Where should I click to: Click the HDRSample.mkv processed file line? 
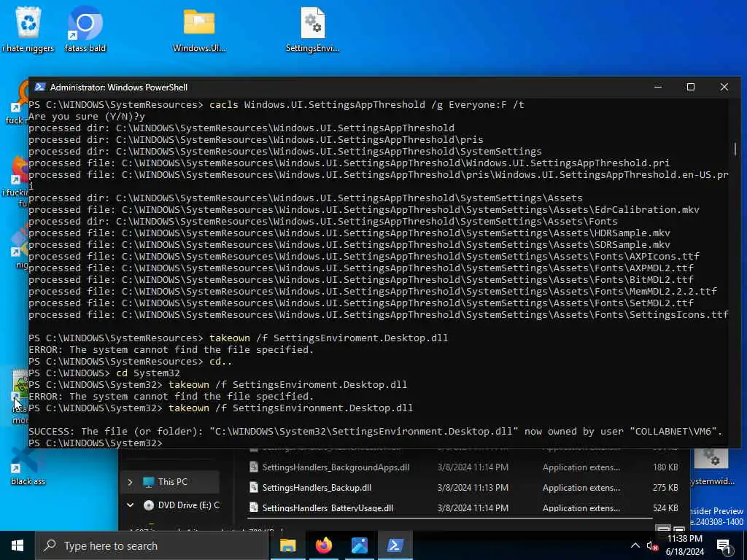[x=349, y=233]
